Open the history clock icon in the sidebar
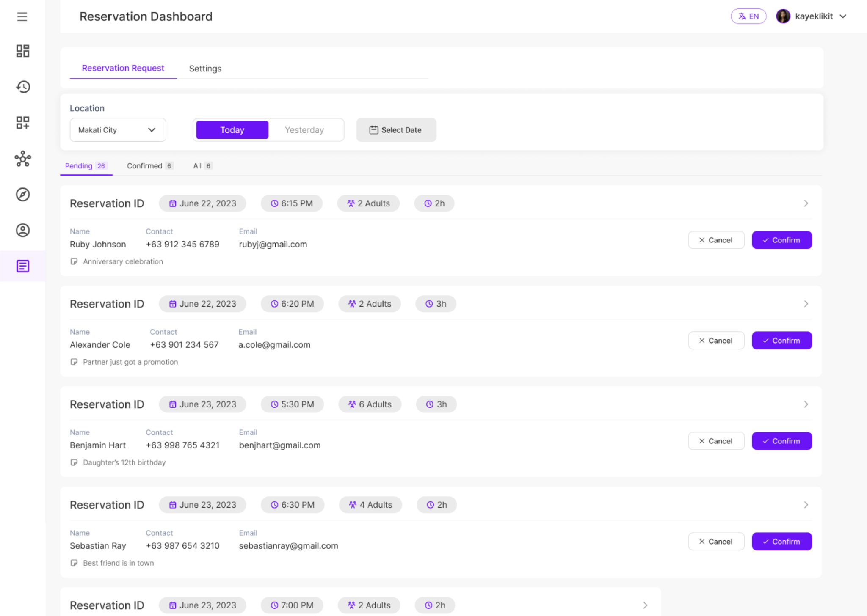Viewport: 867px width, 616px height. pos(23,87)
